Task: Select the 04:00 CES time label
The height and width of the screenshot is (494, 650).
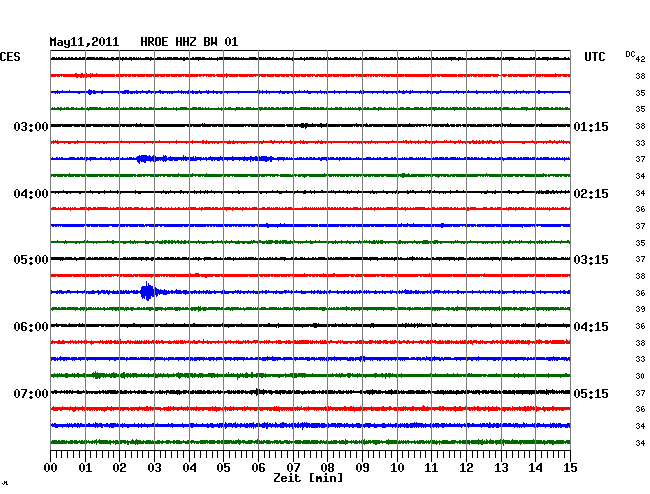Action: click(x=31, y=194)
